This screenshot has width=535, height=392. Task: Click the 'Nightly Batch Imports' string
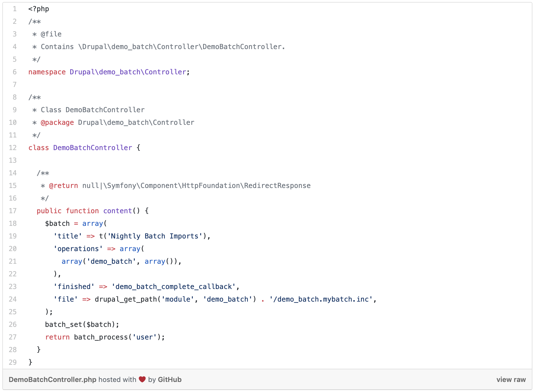click(155, 236)
